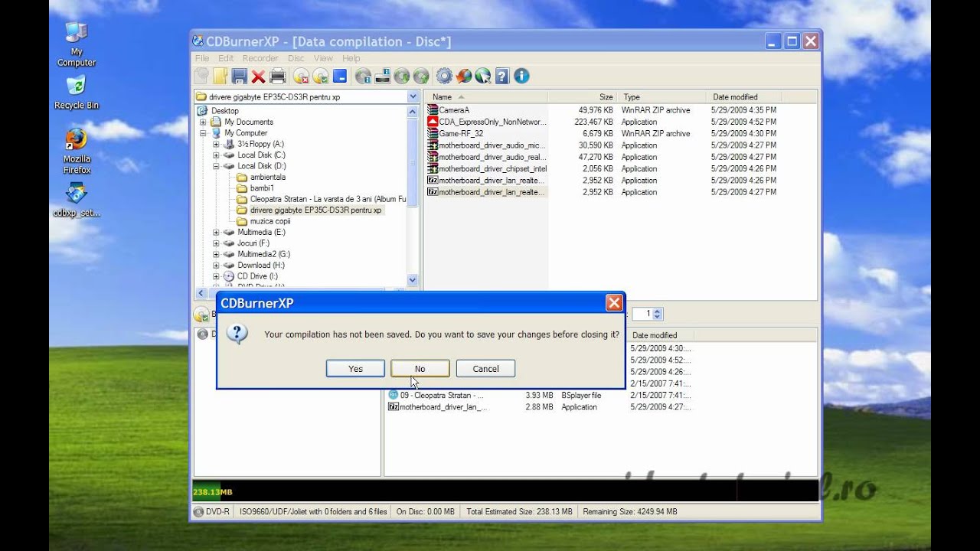Click the disc icon with green checkmark
Screen dimensions: 980x551
[x=320, y=76]
